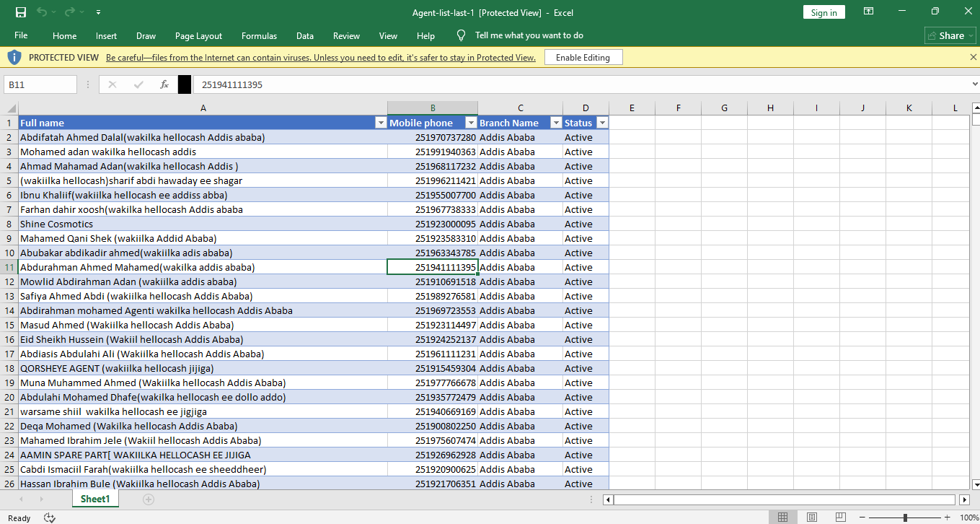Click the New sheet plus icon
The image size is (980, 524).
pos(149,499)
